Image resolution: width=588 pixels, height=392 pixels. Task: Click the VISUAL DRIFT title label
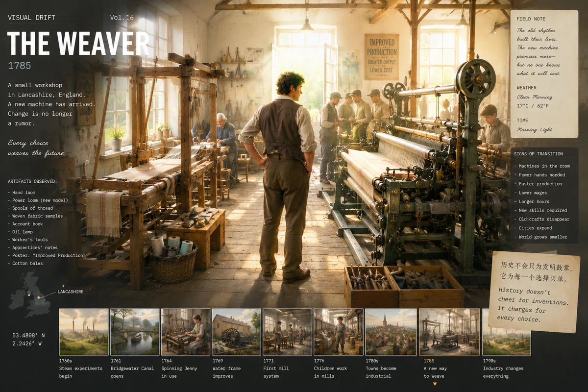click(x=31, y=18)
